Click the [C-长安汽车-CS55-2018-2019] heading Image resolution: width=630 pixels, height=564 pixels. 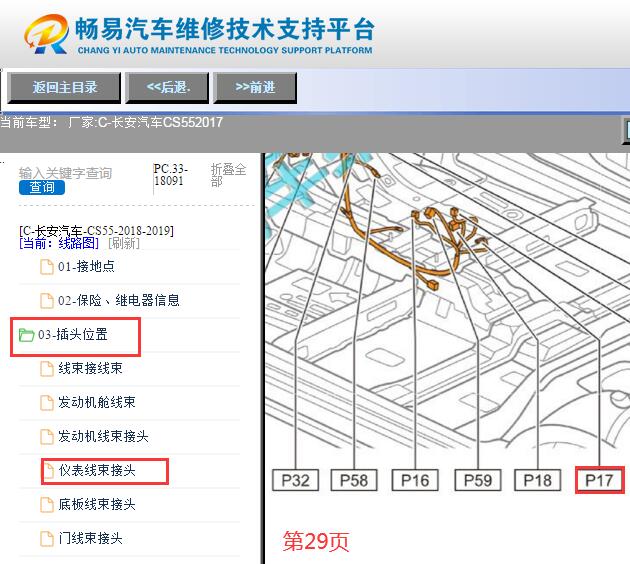(96, 231)
